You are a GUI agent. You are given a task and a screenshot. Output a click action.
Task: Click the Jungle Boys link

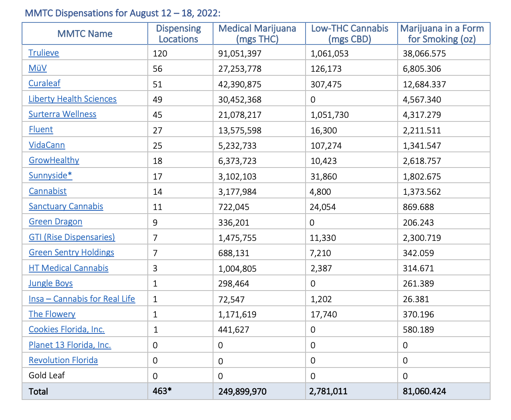50,283
